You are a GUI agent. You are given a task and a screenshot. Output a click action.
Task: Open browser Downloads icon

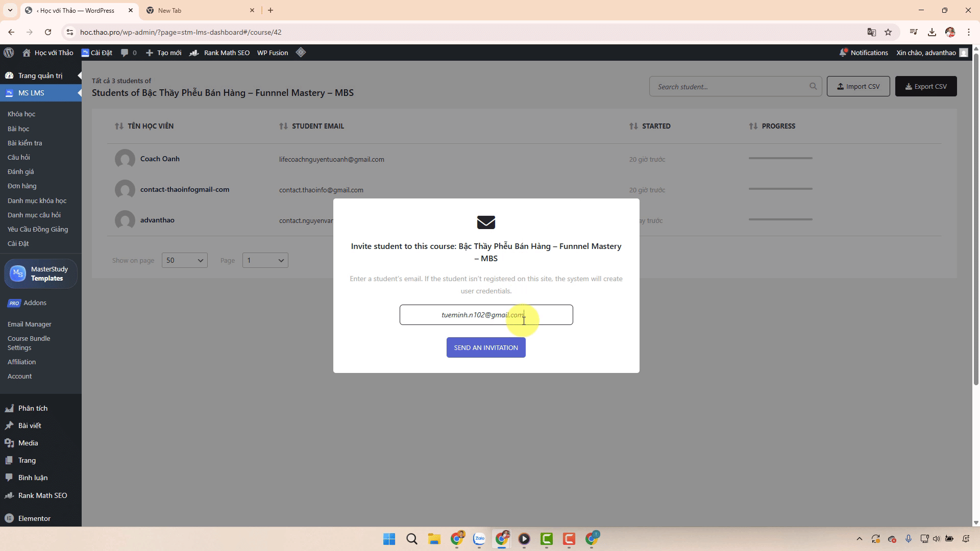932,32
